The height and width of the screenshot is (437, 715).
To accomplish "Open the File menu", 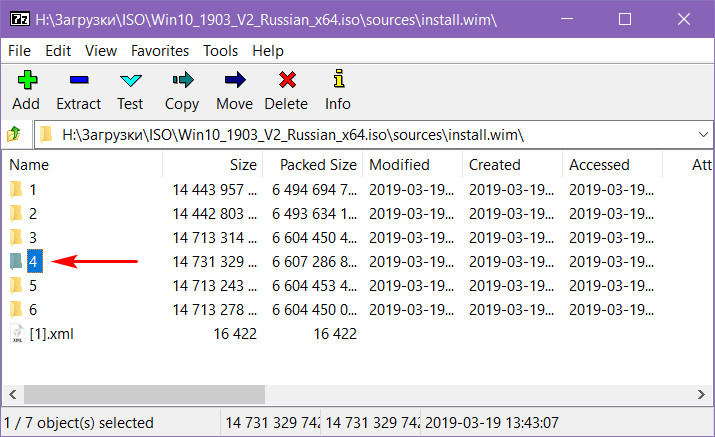I will click(19, 51).
